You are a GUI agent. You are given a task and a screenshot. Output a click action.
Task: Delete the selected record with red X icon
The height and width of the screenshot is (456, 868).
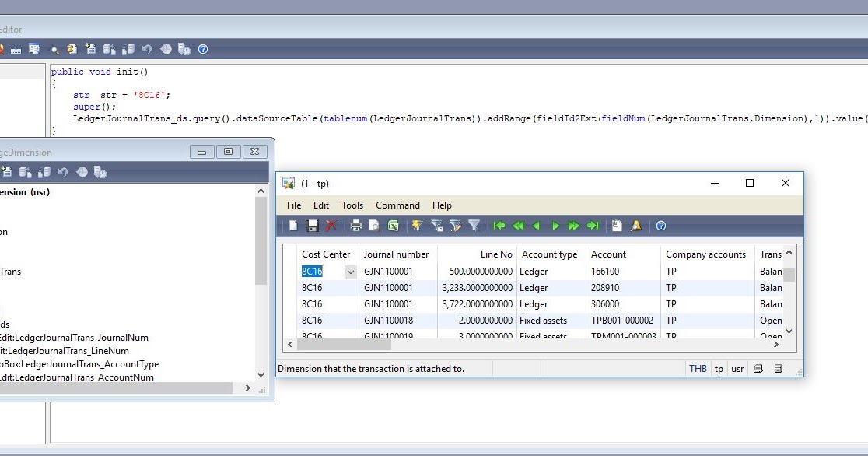pyautogui.click(x=329, y=226)
